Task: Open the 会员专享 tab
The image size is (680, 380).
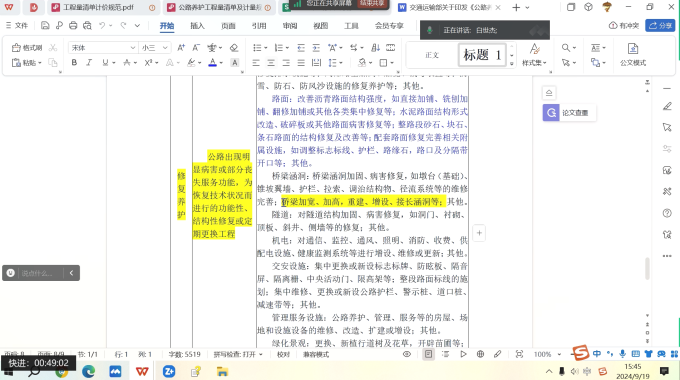Action: (389, 26)
